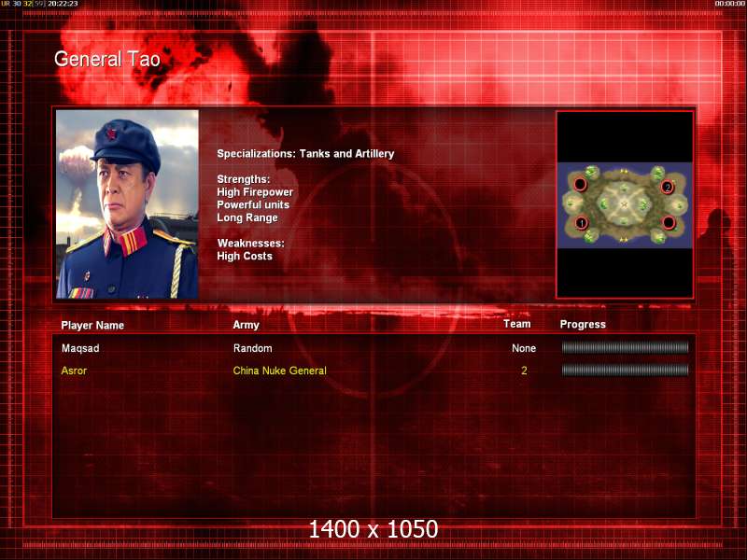The image size is (747, 560).
Task: Click Asror's loading progress bar
Action: (x=625, y=370)
